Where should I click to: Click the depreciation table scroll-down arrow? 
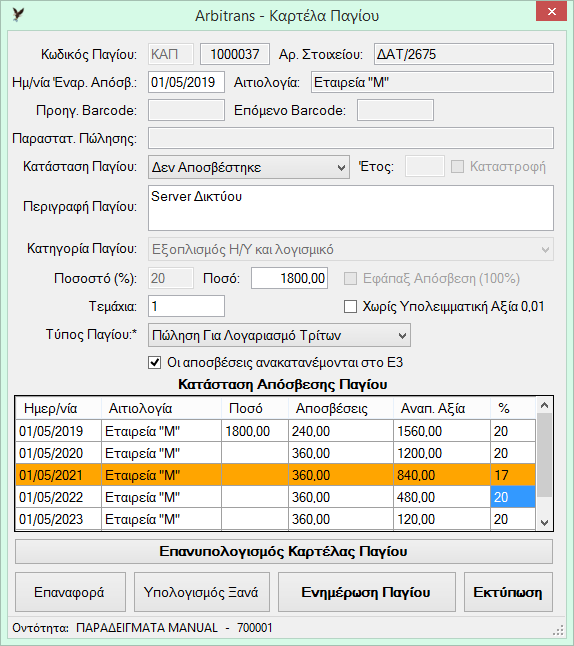(544, 522)
